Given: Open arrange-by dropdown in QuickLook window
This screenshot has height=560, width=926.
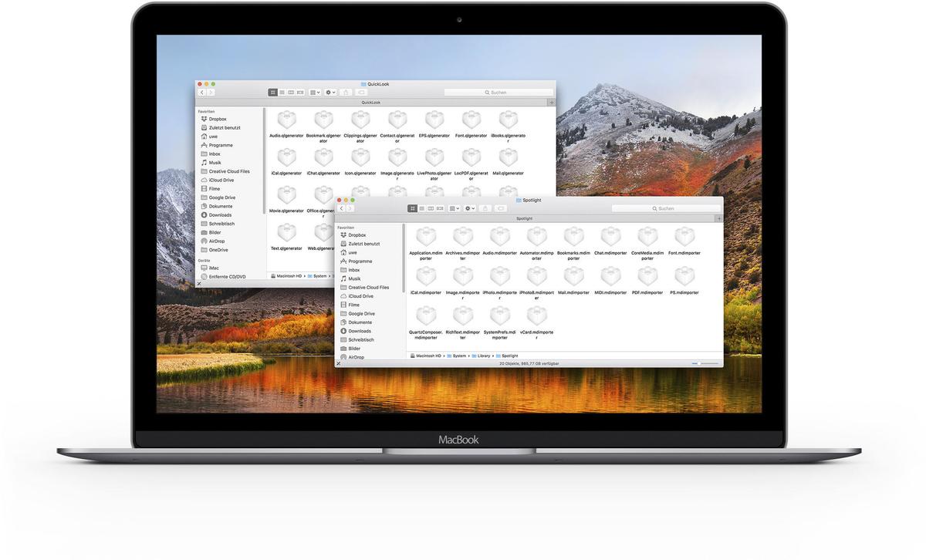Looking at the screenshot, I should click(x=315, y=93).
